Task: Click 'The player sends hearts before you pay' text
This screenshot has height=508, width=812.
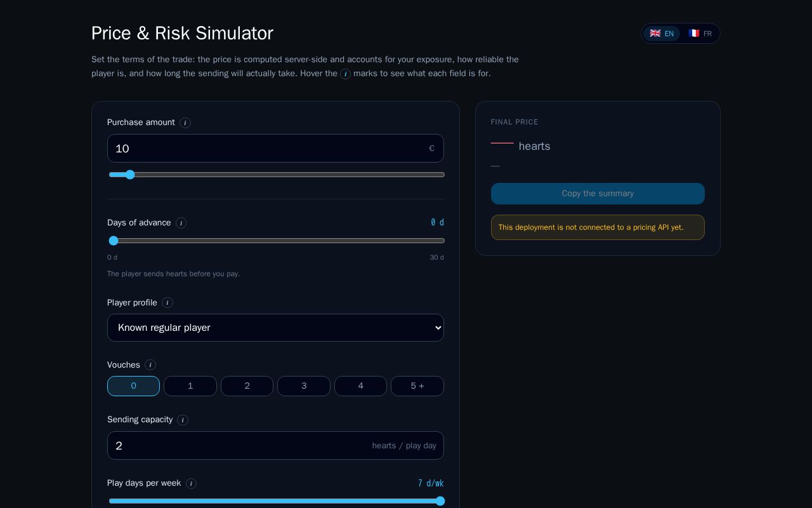Action: [173, 274]
